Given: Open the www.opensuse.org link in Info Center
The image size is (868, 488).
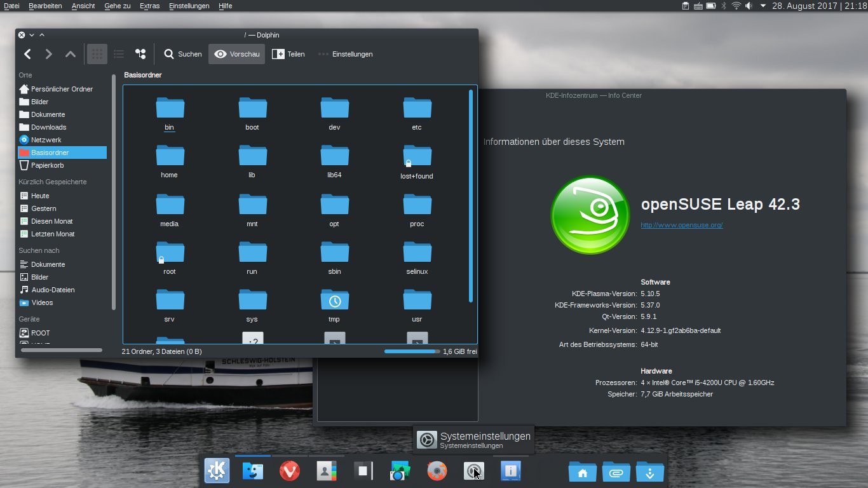Looking at the screenshot, I should point(681,225).
